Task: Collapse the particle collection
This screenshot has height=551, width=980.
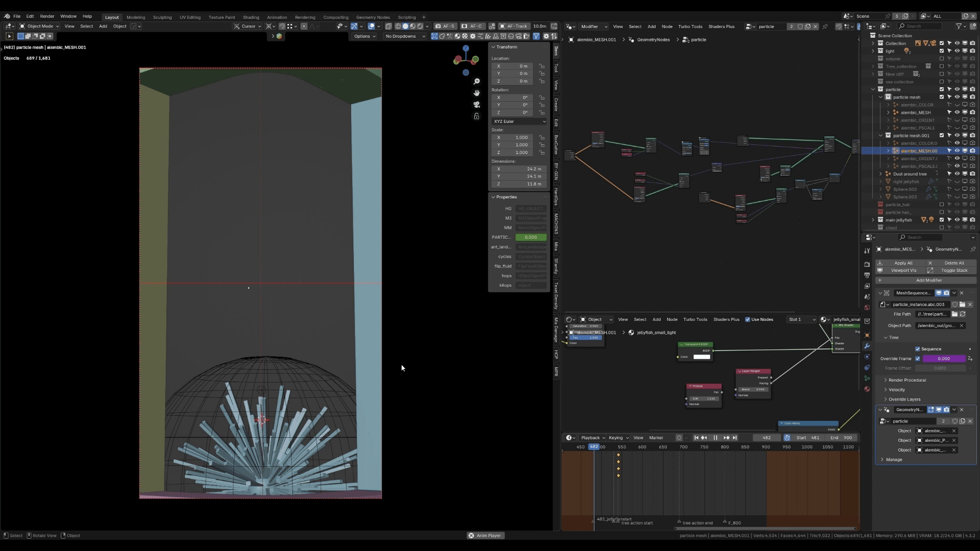Action: click(x=873, y=89)
